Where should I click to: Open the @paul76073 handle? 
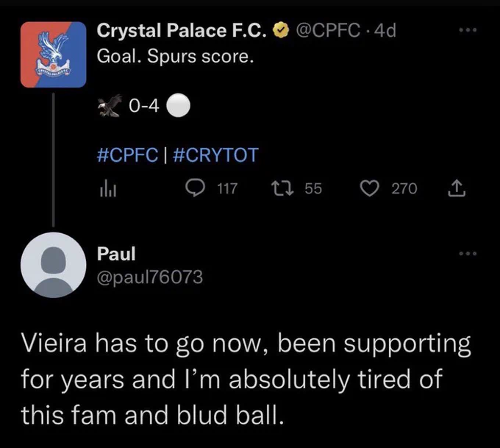[x=149, y=277]
